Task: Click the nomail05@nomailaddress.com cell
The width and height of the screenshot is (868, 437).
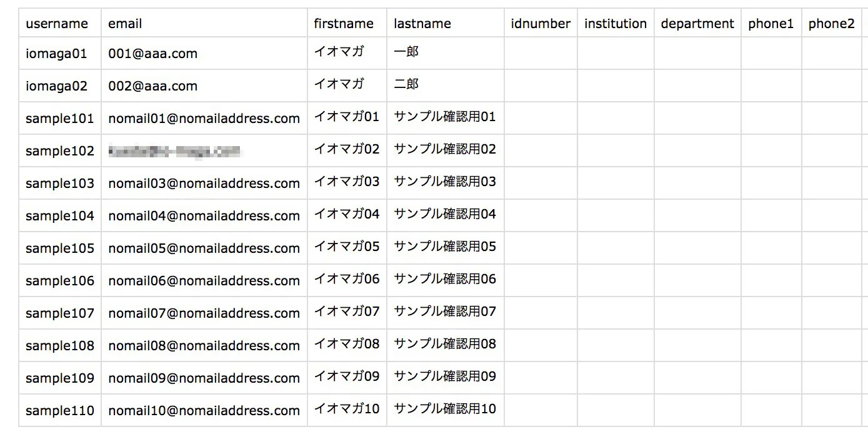Action: click(204, 248)
